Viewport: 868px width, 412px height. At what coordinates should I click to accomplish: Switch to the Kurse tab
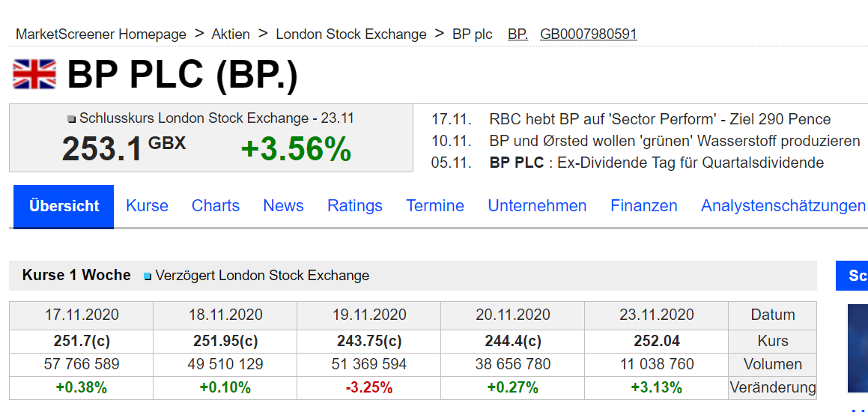click(x=147, y=206)
